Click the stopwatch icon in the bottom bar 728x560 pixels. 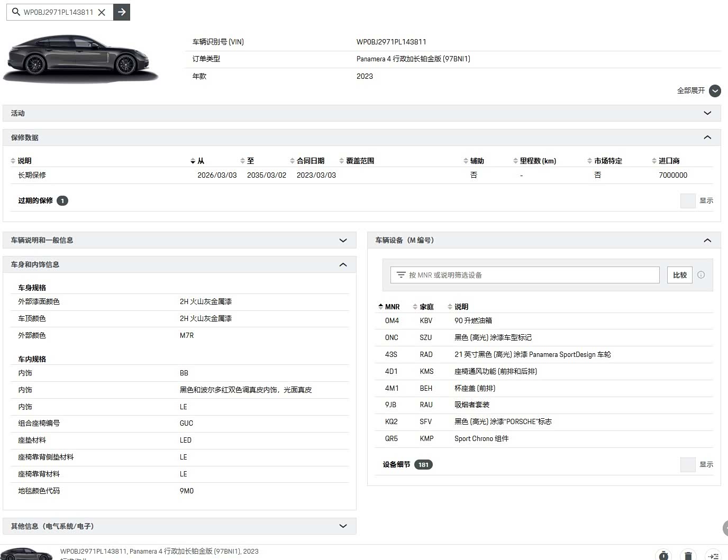(x=663, y=555)
